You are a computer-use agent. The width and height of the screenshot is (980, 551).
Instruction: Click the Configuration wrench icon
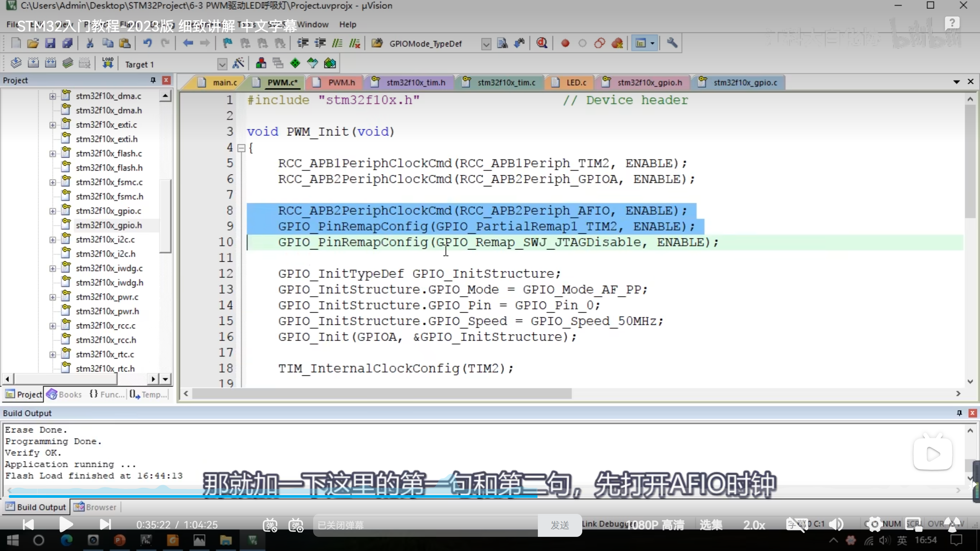[672, 43]
